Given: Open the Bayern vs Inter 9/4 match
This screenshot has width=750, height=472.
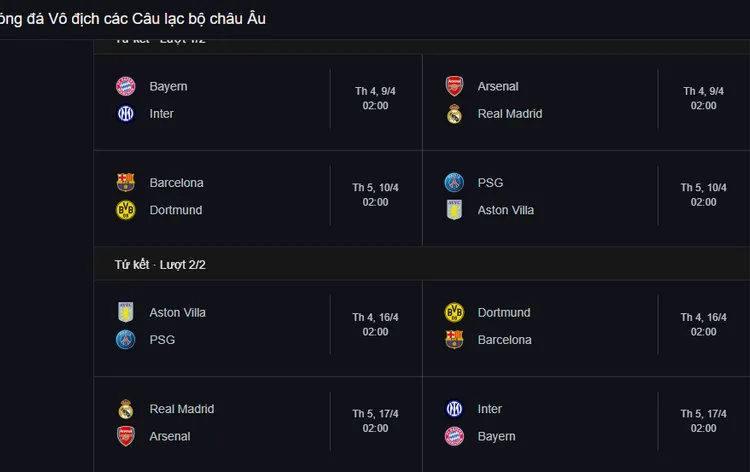Looking at the screenshot, I should tap(258, 102).
